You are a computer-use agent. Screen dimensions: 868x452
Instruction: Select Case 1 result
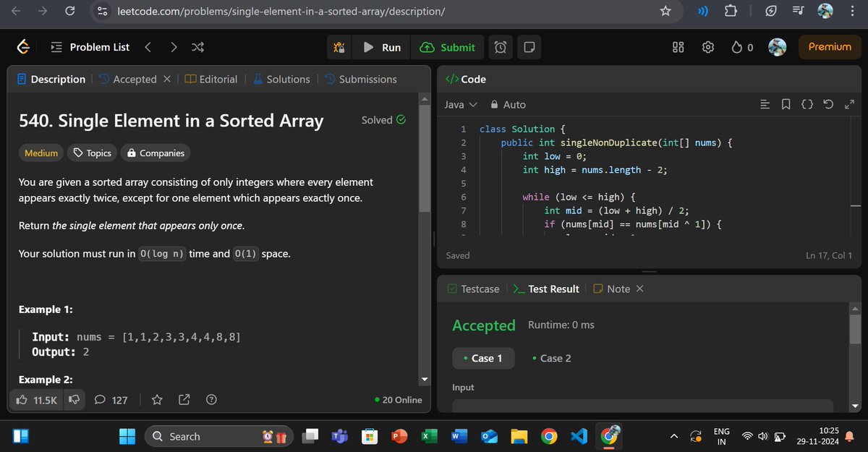[482, 358]
